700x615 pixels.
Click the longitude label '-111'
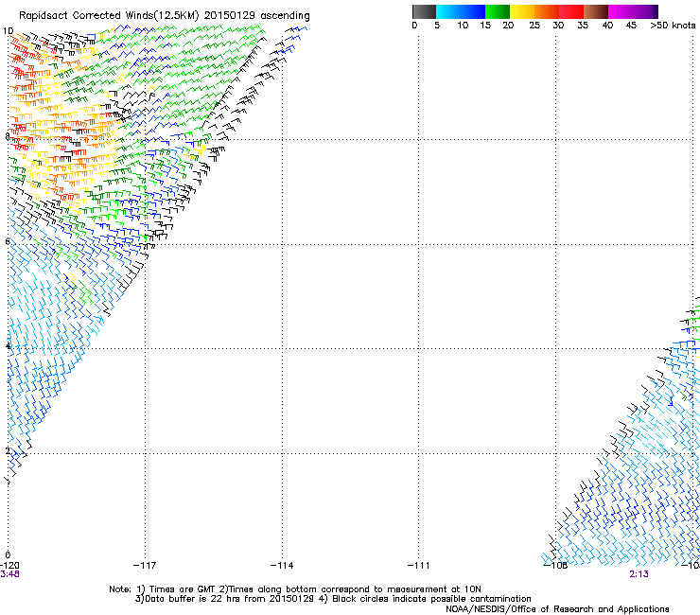[418, 566]
